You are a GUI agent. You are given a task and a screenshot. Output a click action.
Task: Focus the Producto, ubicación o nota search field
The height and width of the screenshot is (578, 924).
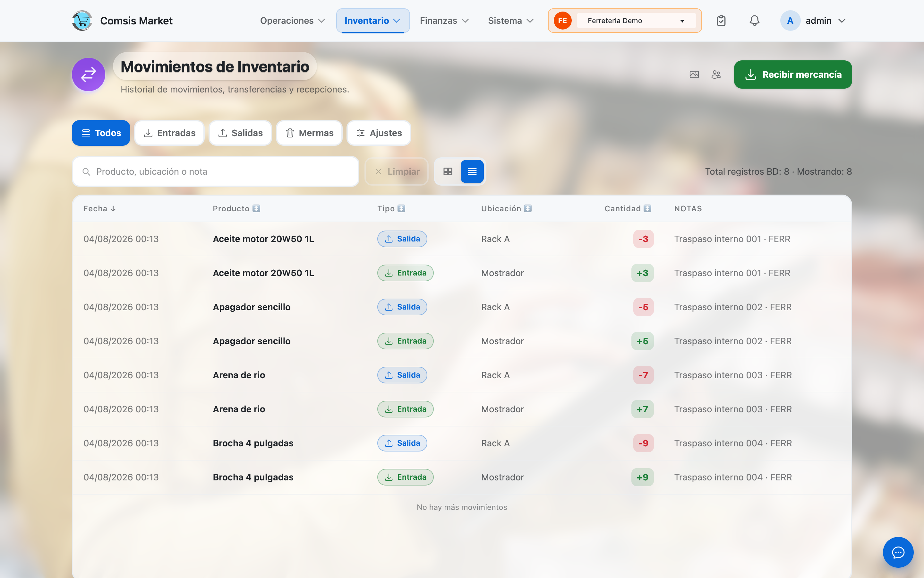click(216, 172)
